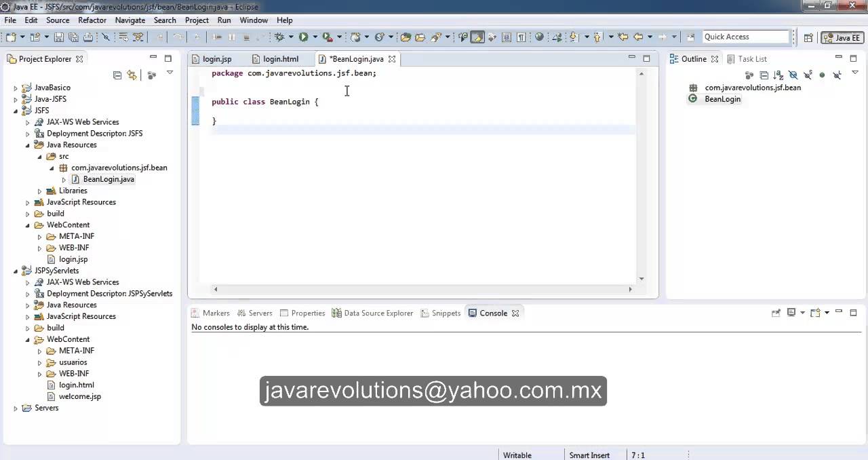Toggle Hide Non-Public Members green dot
This screenshot has height=460, width=868.
pos(822,75)
